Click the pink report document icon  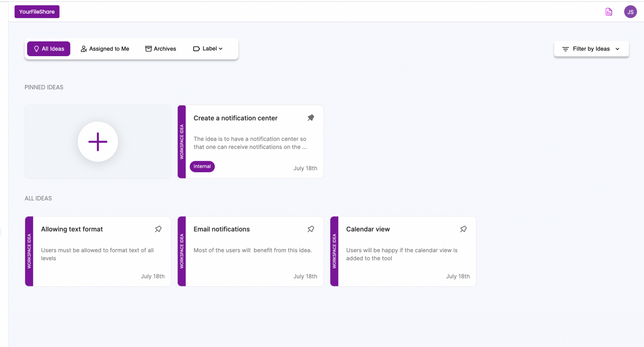(609, 12)
